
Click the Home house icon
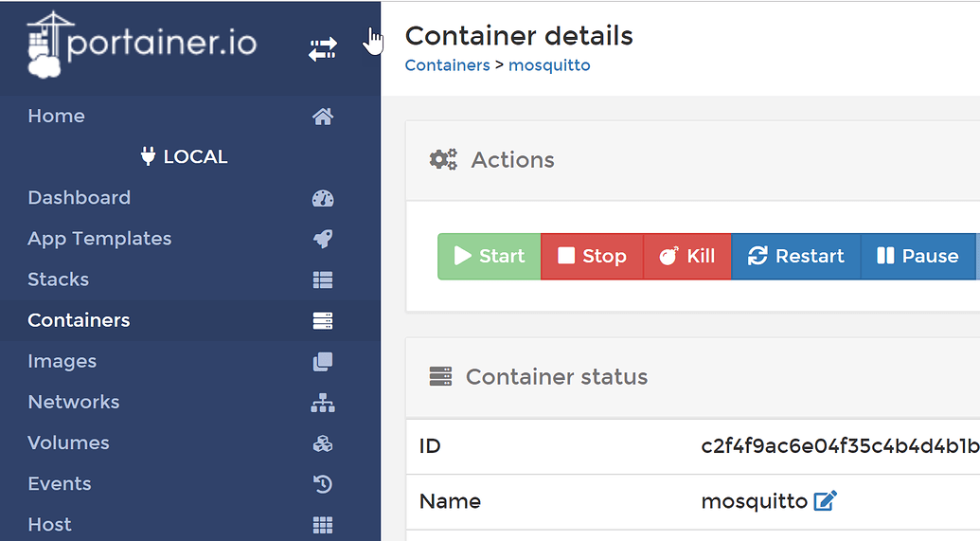point(323,117)
